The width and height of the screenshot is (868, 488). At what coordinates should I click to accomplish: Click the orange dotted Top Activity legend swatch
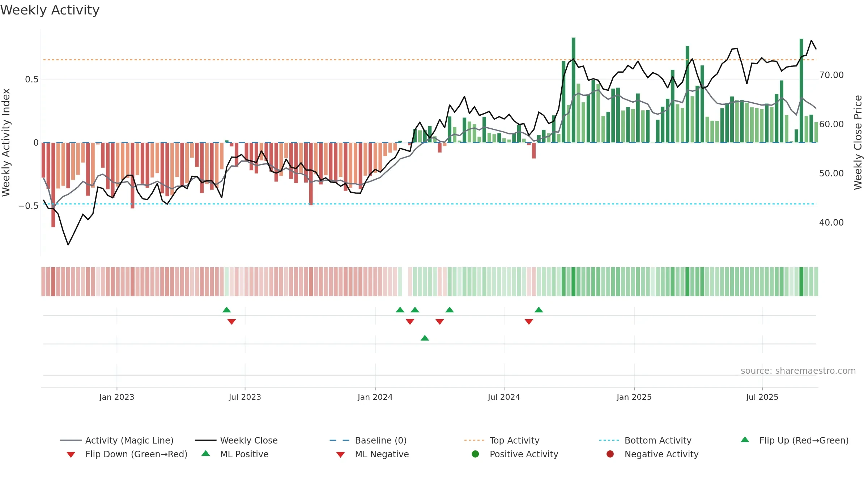click(x=475, y=440)
